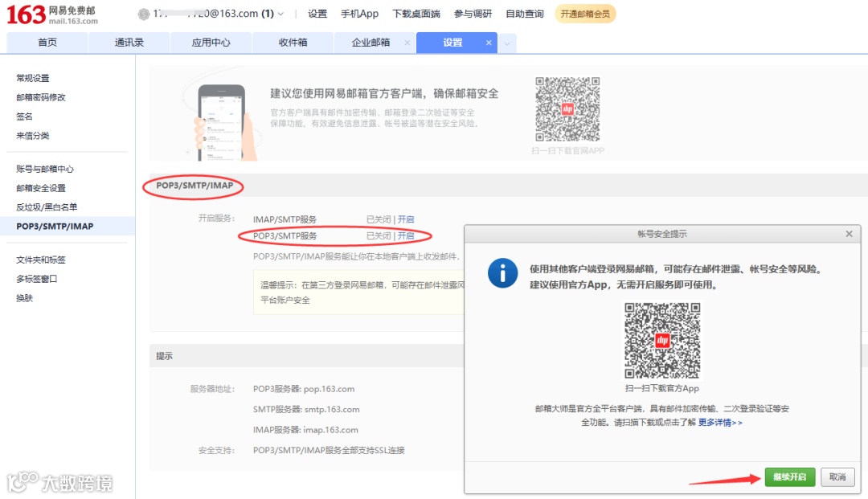Open the 自助查询 link
Screen dimensions: 868x499
pos(524,14)
